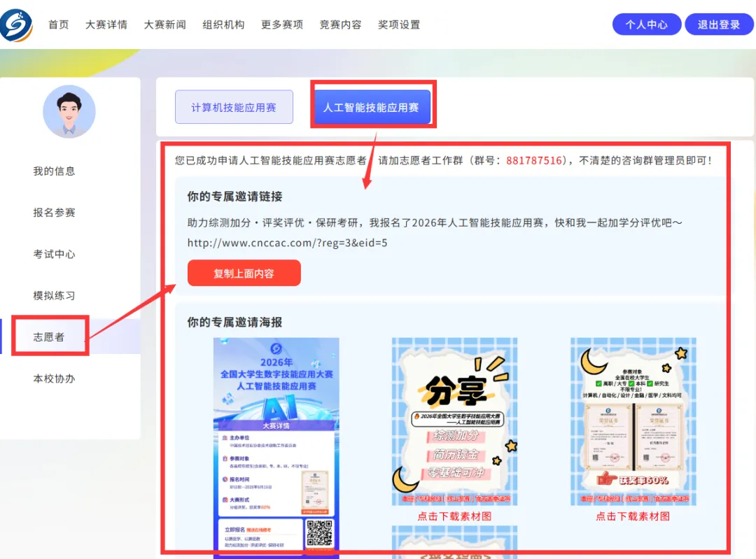
Task: Open the 更多赛项 menu
Action: coord(282,24)
